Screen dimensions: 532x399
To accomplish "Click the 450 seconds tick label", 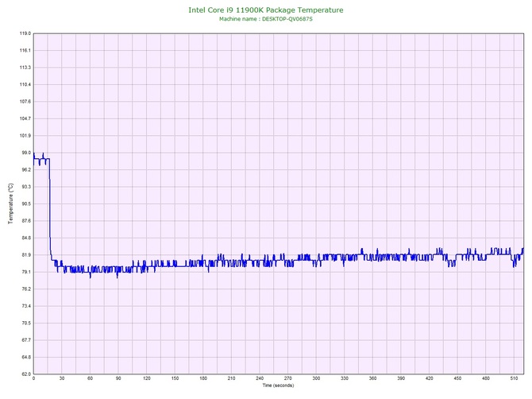I will click(x=457, y=378).
